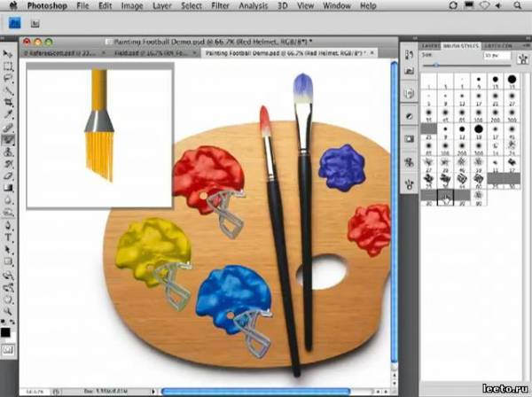Select the Pen tool

7,225
